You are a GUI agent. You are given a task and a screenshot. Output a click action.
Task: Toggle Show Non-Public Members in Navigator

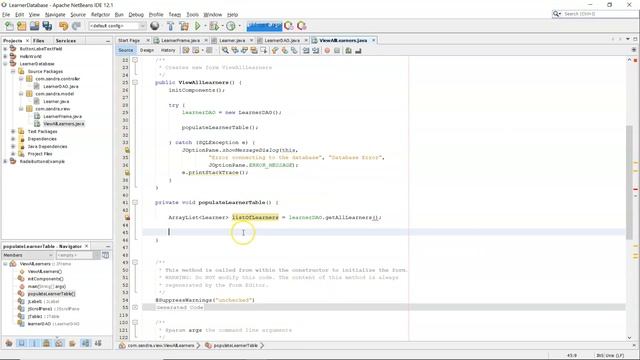pos(47,343)
